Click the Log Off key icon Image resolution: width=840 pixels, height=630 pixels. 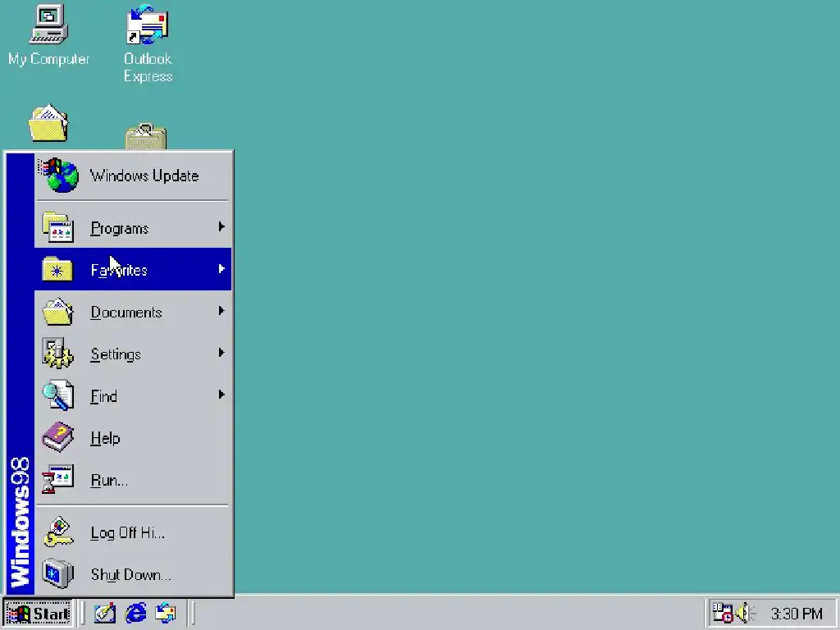(57, 532)
